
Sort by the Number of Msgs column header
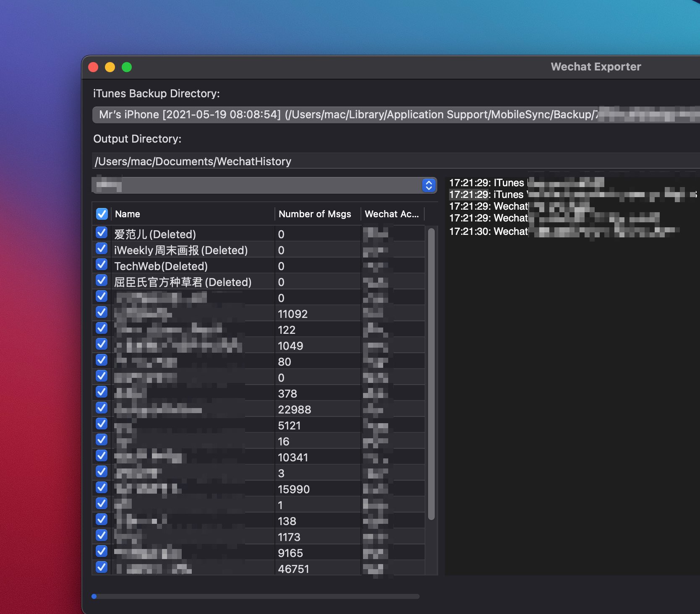314,214
